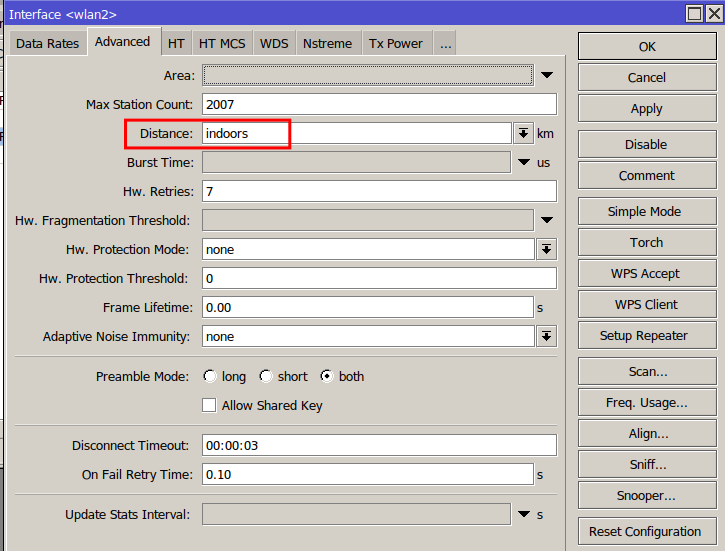Expand Hw. Fragmentation Threshold field

[x=547, y=220]
